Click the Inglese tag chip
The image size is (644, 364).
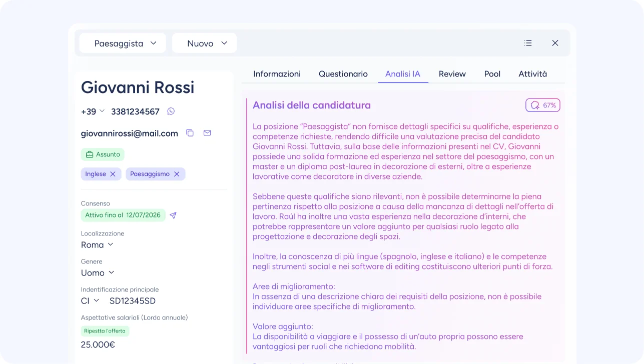click(x=101, y=174)
